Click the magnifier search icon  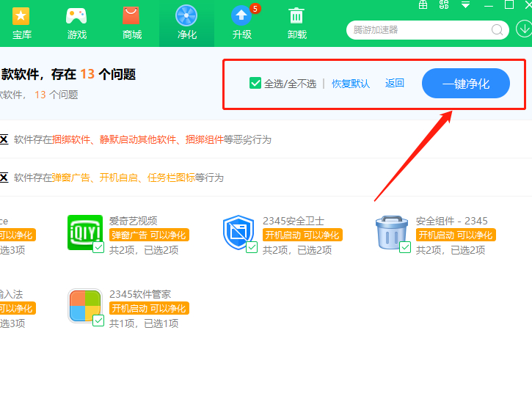pos(497,30)
